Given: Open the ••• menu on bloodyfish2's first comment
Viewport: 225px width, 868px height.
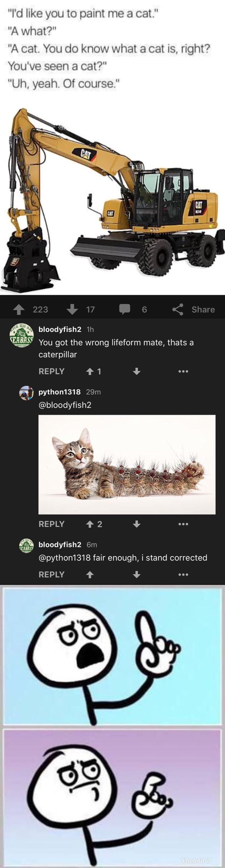Looking at the screenshot, I should tap(183, 371).
